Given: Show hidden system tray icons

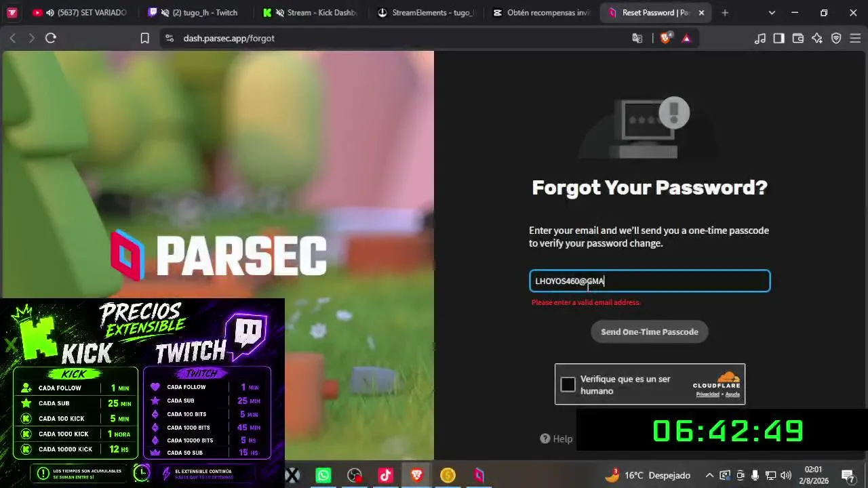Looking at the screenshot, I should [x=709, y=475].
